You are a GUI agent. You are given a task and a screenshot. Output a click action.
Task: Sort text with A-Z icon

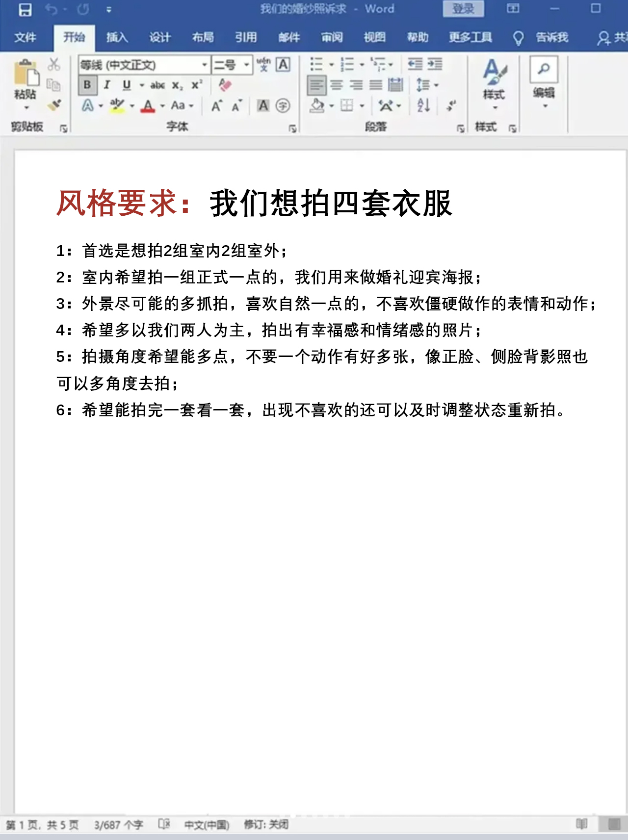(423, 105)
